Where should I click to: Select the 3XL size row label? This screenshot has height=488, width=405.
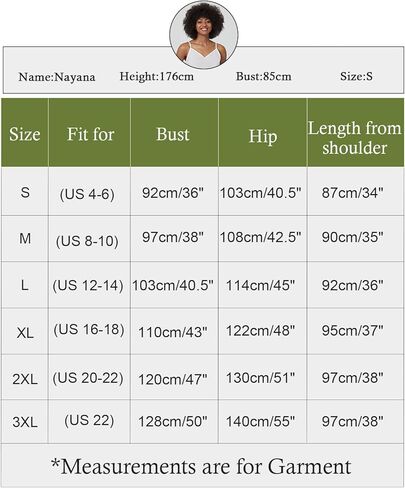[25, 422]
